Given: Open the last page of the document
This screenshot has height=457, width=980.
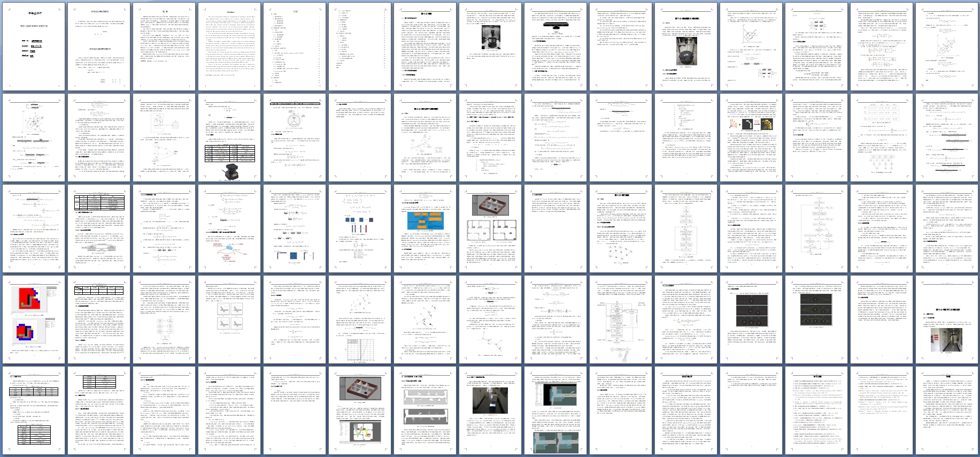Looking at the screenshot, I should pos(946,410).
